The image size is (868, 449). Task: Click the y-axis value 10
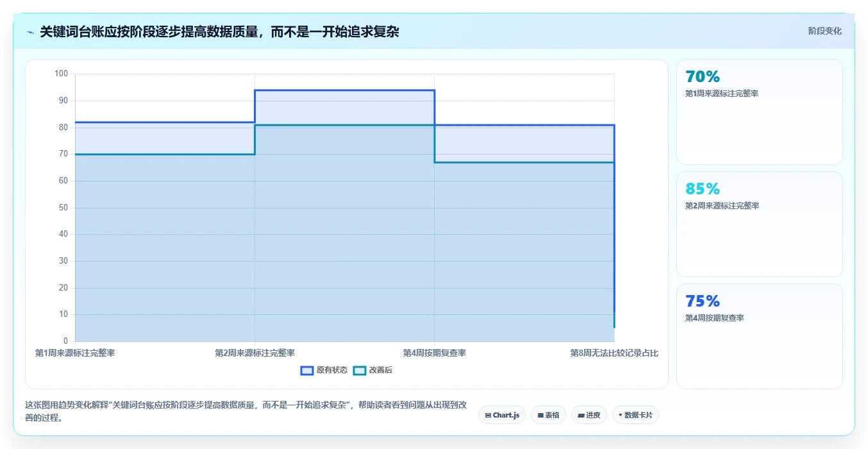(x=63, y=314)
